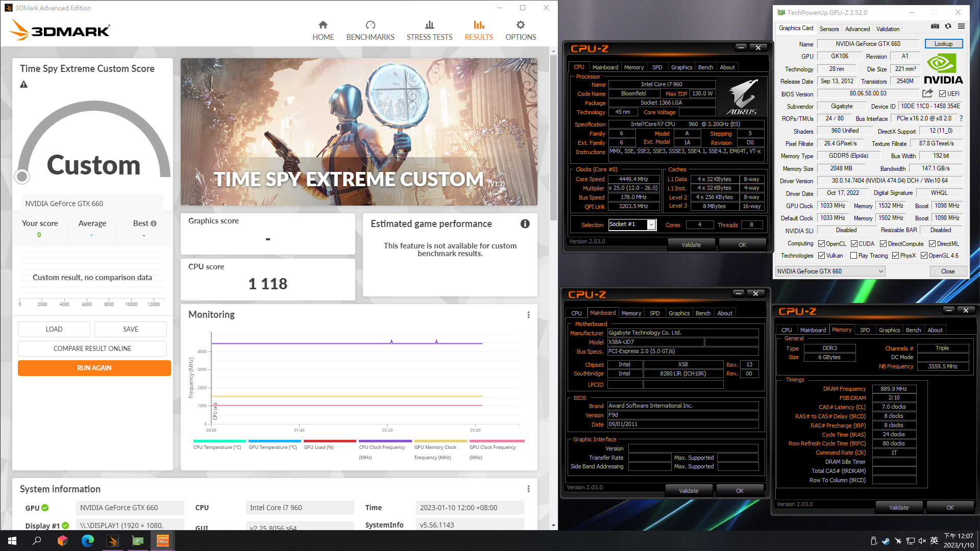
Task: Open the GPU selector dropdown in GPU-Z
Action: [830, 271]
